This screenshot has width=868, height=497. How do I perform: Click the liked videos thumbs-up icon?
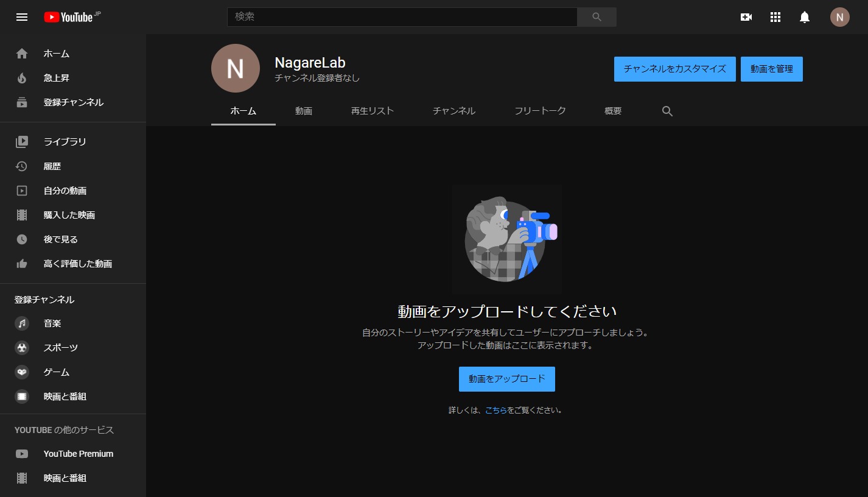click(x=22, y=264)
